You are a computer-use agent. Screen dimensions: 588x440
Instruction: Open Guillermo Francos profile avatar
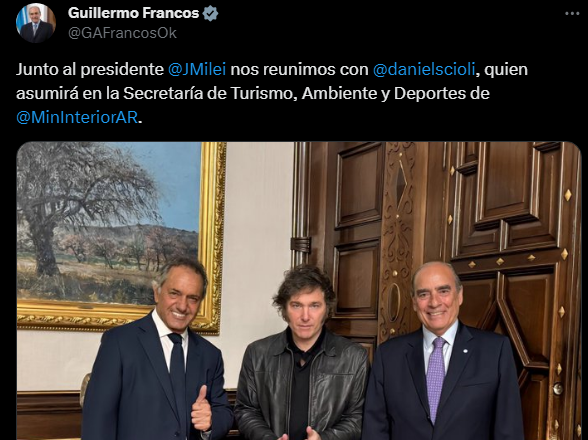coord(36,23)
